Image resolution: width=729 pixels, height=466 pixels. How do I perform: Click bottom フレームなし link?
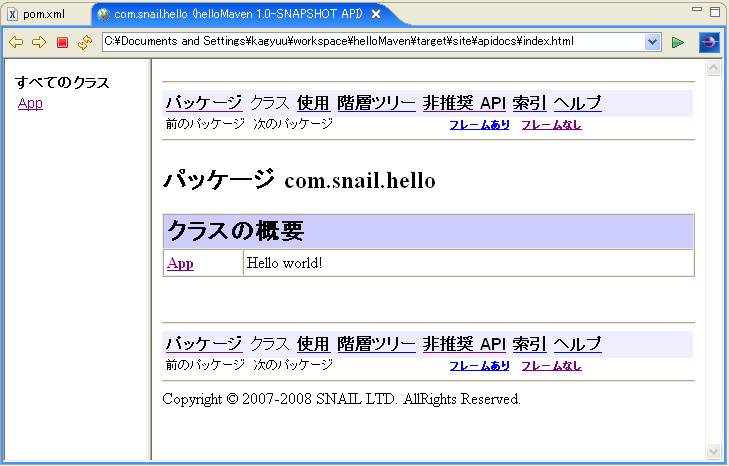pyautogui.click(x=551, y=366)
